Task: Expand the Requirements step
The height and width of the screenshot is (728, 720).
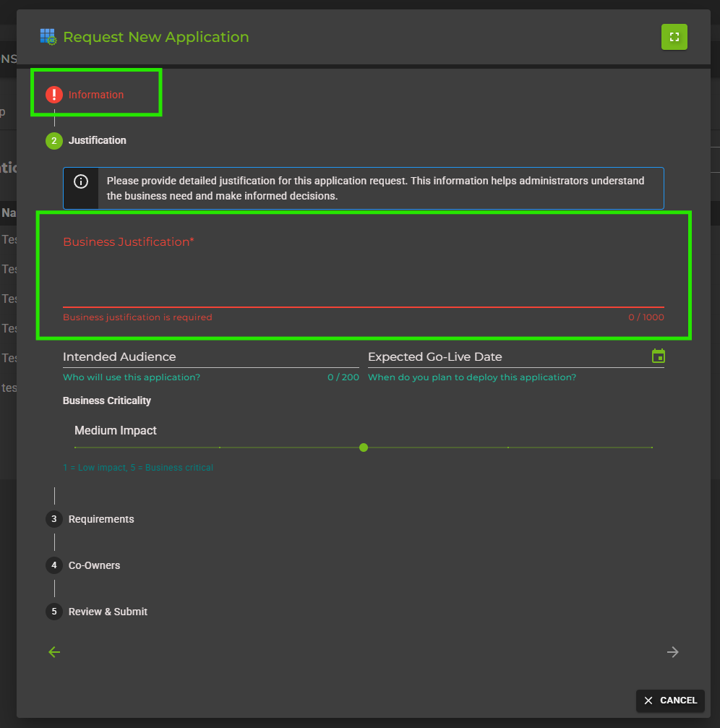Action: 101,518
